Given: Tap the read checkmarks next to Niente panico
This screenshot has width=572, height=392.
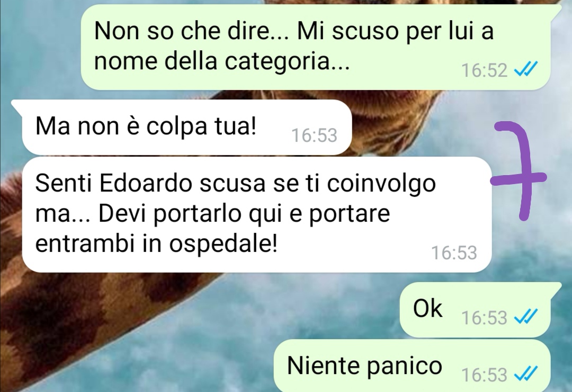Looking at the screenshot, I should [526, 374].
